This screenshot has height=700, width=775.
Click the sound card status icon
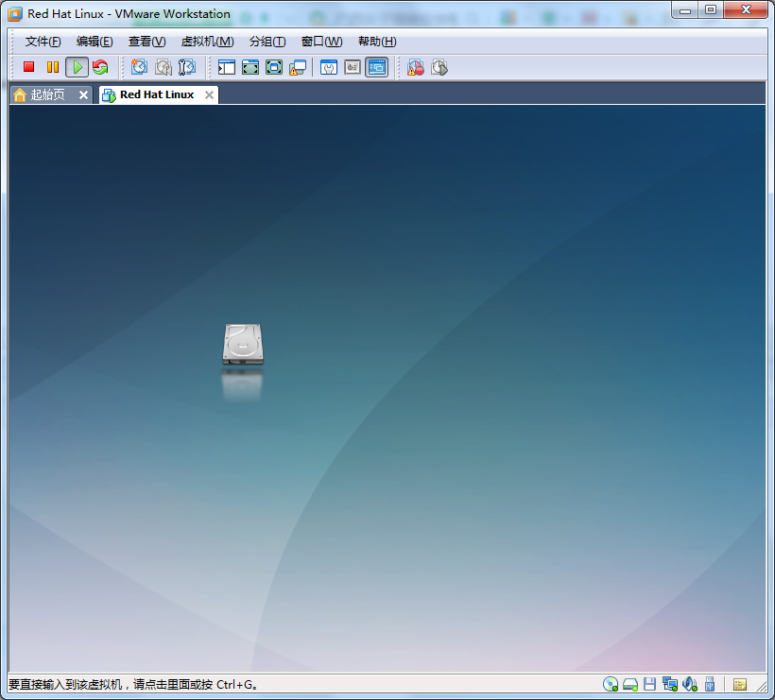click(x=690, y=684)
